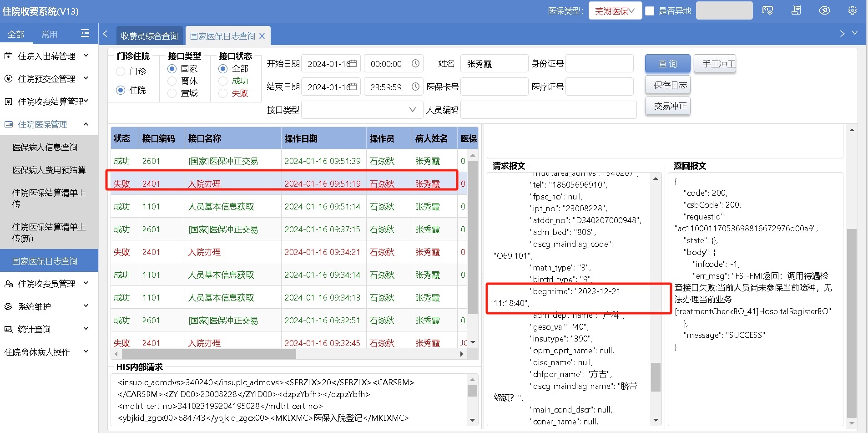Choose 宣城 under 接口类型
The width and height of the screenshot is (868, 433).
coord(172,93)
